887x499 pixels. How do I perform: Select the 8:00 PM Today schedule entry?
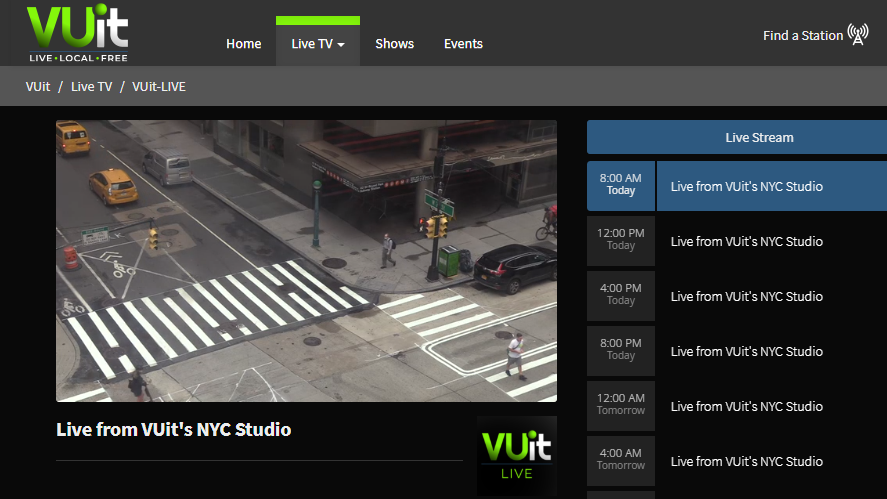(737, 351)
